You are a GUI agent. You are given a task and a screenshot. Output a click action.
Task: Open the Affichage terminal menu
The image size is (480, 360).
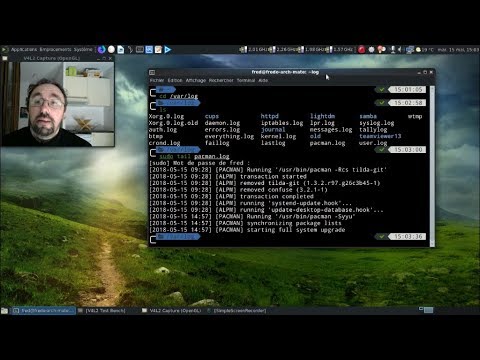click(x=195, y=80)
